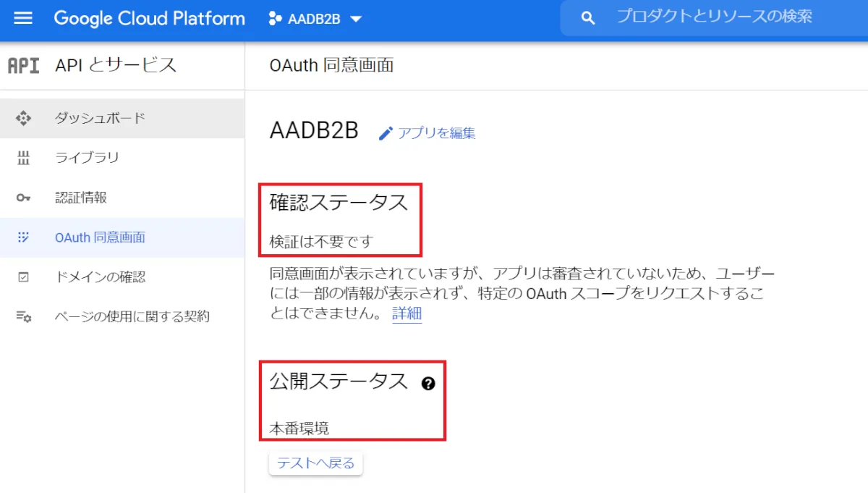Open ライブラリ in the sidebar
868x493 pixels.
(122, 158)
